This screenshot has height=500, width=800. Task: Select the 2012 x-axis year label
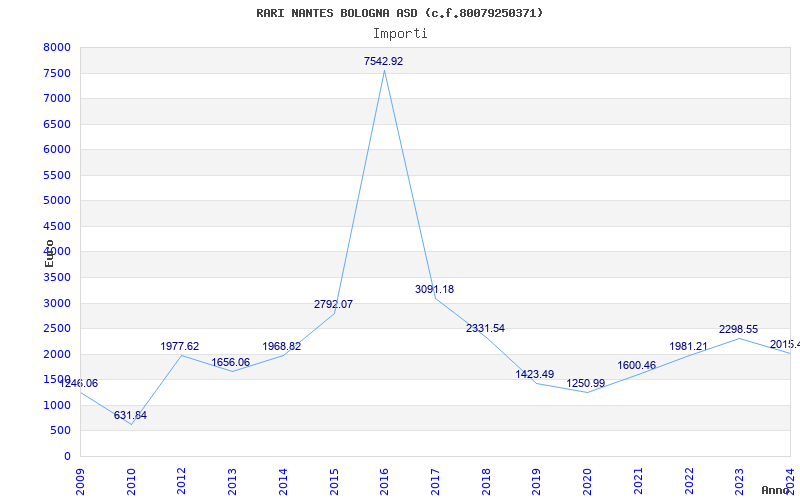pyautogui.click(x=182, y=481)
